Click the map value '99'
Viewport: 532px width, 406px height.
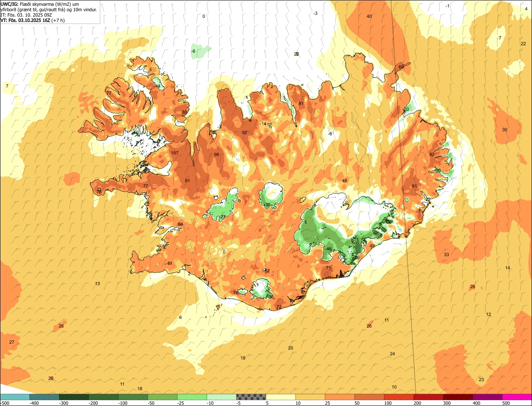[x=217, y=154]
